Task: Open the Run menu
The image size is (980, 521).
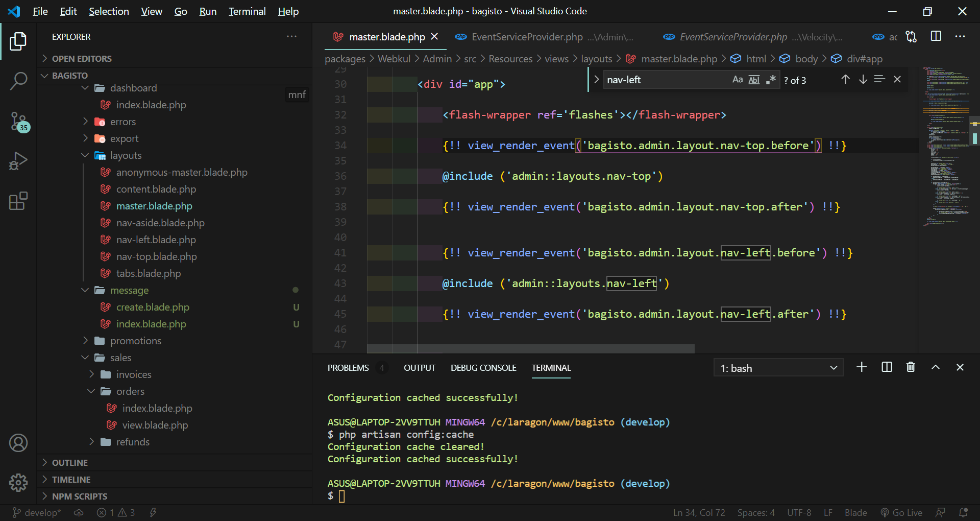Action: tap(208, 11)
